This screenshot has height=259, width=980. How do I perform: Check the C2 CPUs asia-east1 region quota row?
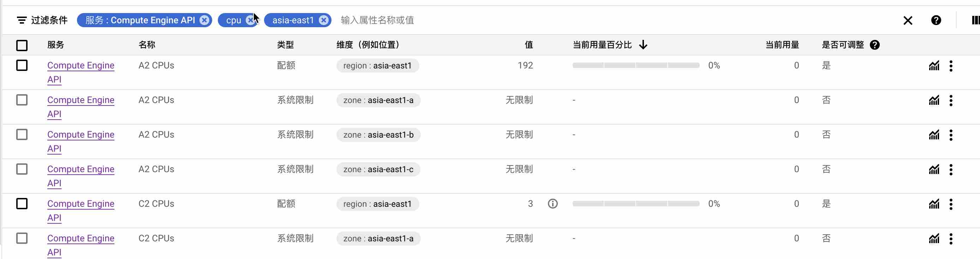pos(22,204)
